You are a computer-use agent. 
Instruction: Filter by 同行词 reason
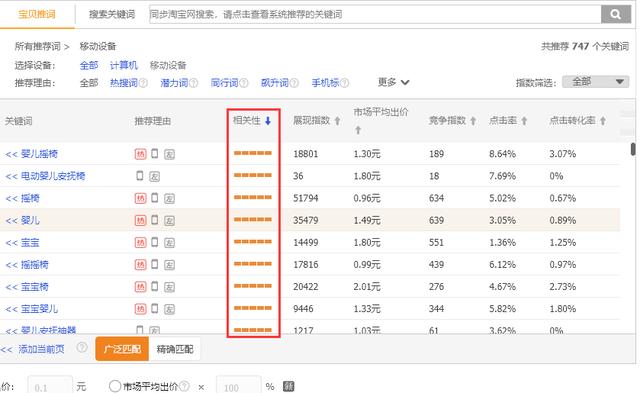(224, 83)
